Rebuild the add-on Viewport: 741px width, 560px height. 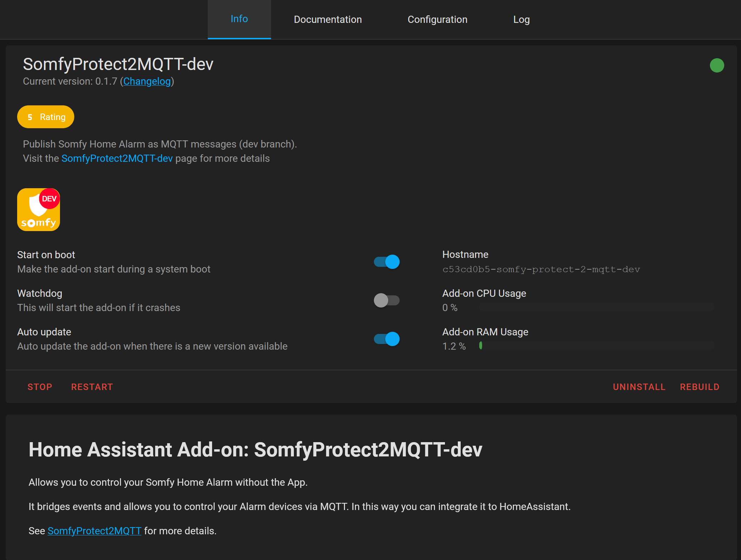point(700,386)
